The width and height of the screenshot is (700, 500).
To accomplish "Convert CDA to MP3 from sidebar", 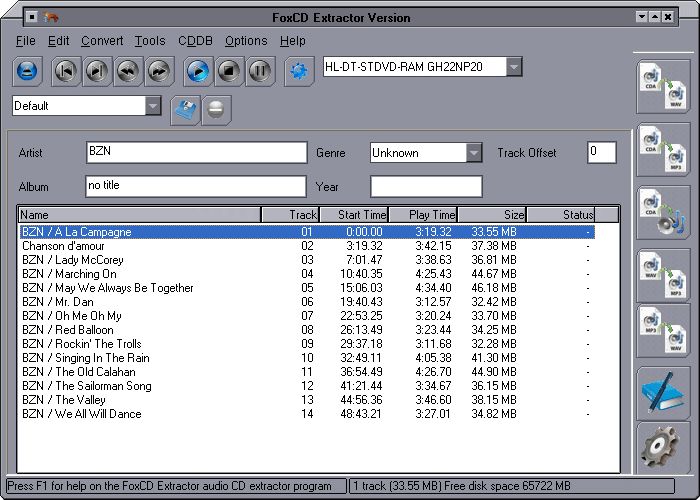I will tap(663, 150).
